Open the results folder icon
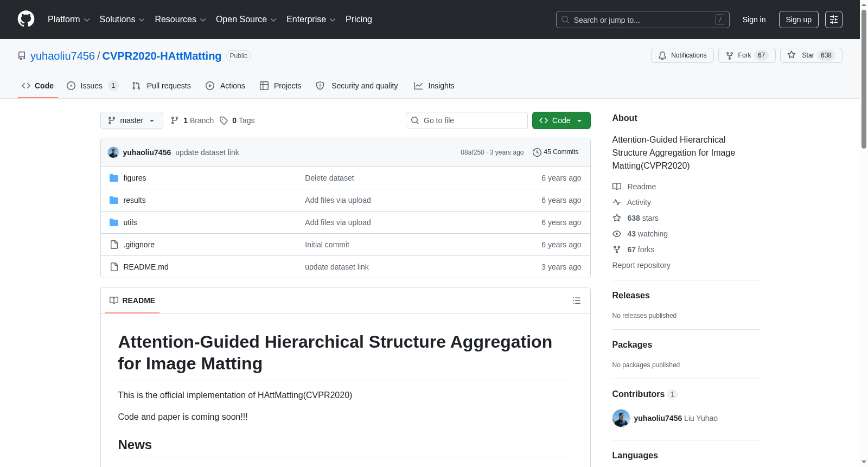Viewport: 868px width, 467px height. point(114,200)
